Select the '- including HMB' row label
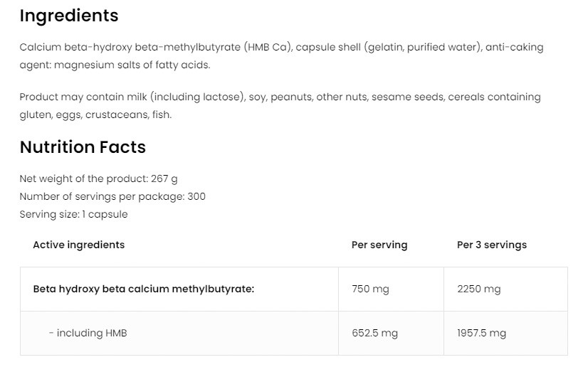The image size is (588, 367). click(x=88, y=333)
